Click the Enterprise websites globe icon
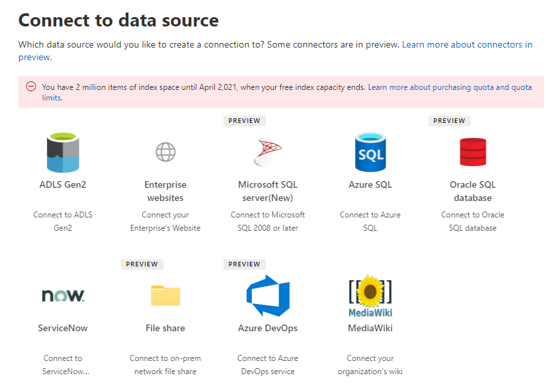Viewport: 560px width, 392px height. [165, 152]
